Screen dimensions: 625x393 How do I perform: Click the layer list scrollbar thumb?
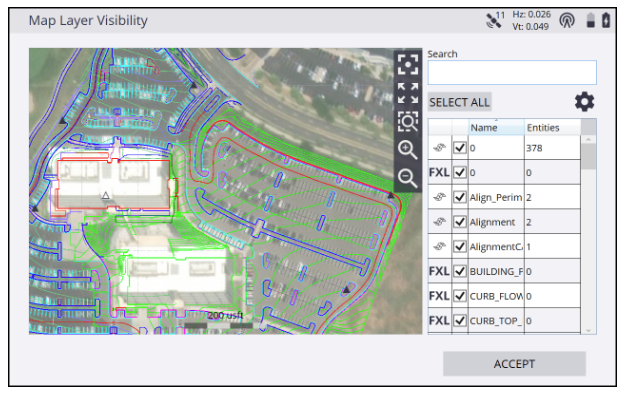point(589,157)
